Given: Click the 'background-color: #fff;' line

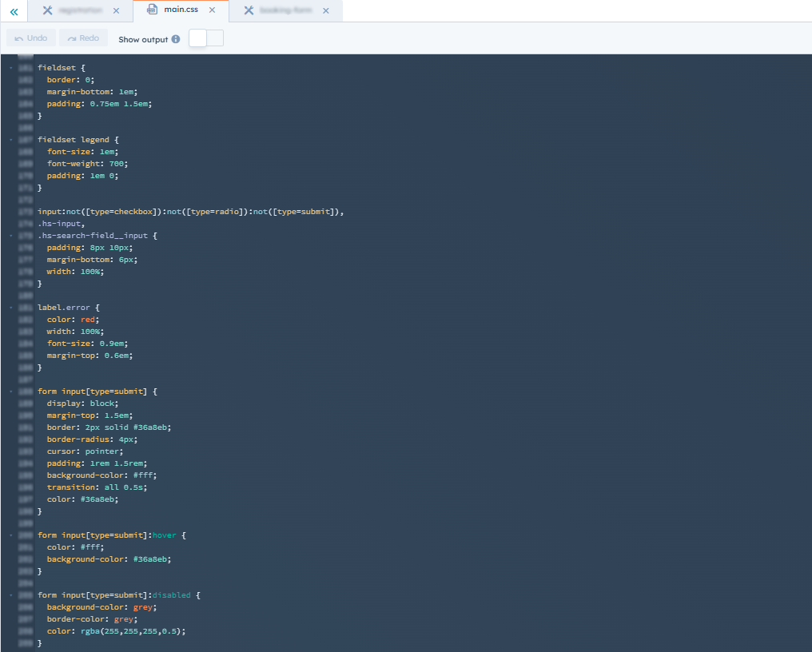Looking at the screenshot, I should click(x=101, y=475).
